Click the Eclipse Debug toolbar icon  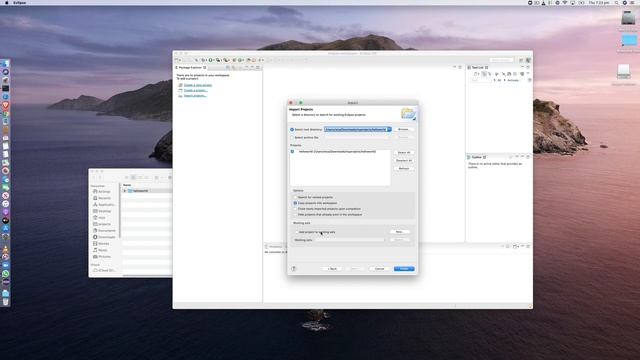(203, 60)
